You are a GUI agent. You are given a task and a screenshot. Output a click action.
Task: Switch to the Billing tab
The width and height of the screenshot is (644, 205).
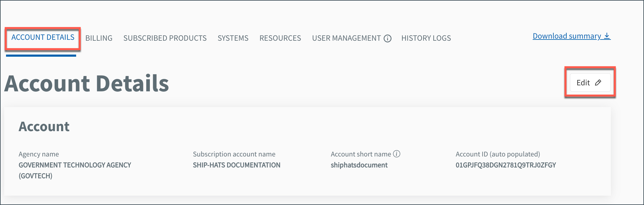click(99, 38)
